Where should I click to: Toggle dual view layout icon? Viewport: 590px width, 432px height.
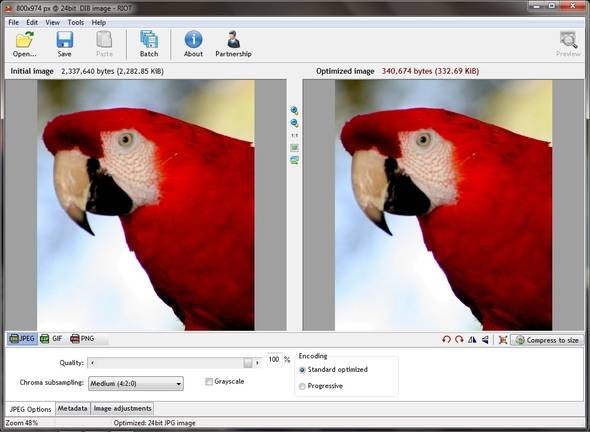point(295,160)
